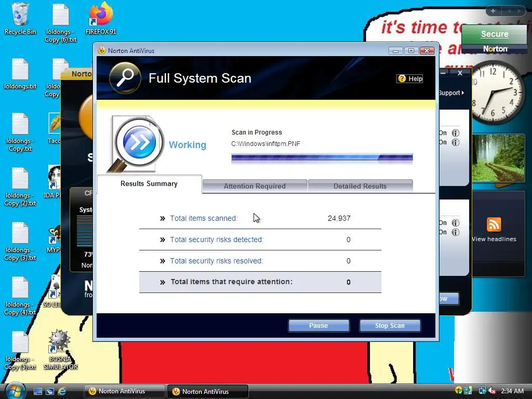Click the Secure Norton gadget button
This screenshot has width=532, height=399.
[495, 34]
